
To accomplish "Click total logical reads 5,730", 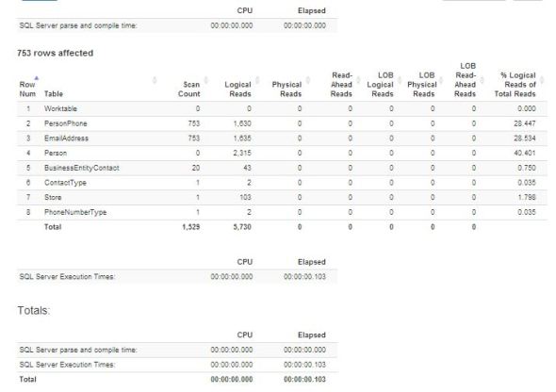I will [x=242, y=227].
